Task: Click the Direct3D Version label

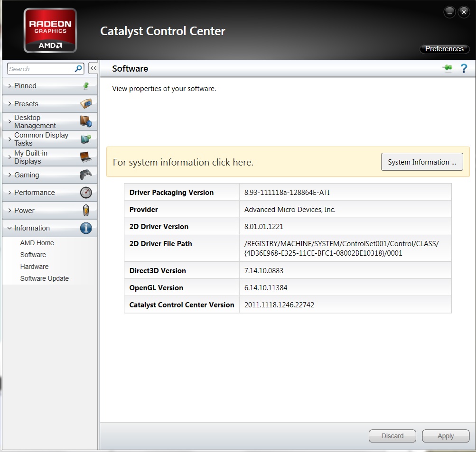Action: [158, 271]
